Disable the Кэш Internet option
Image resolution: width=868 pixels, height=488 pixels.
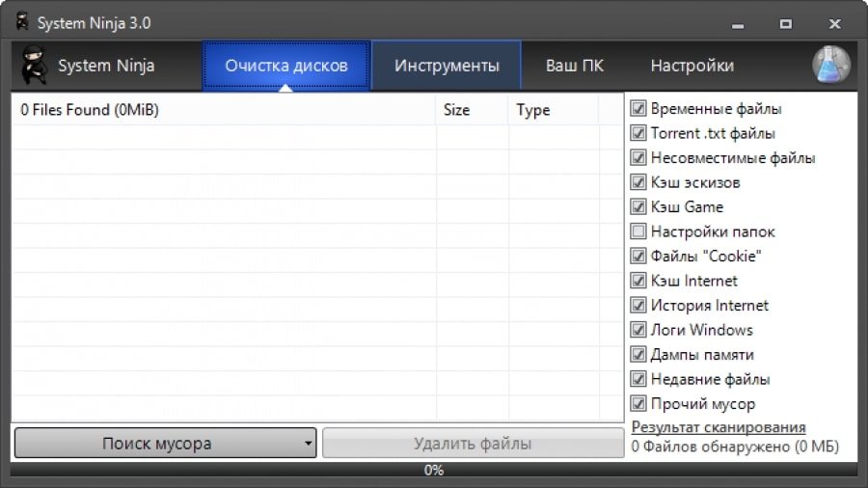[x=637, y=281]
